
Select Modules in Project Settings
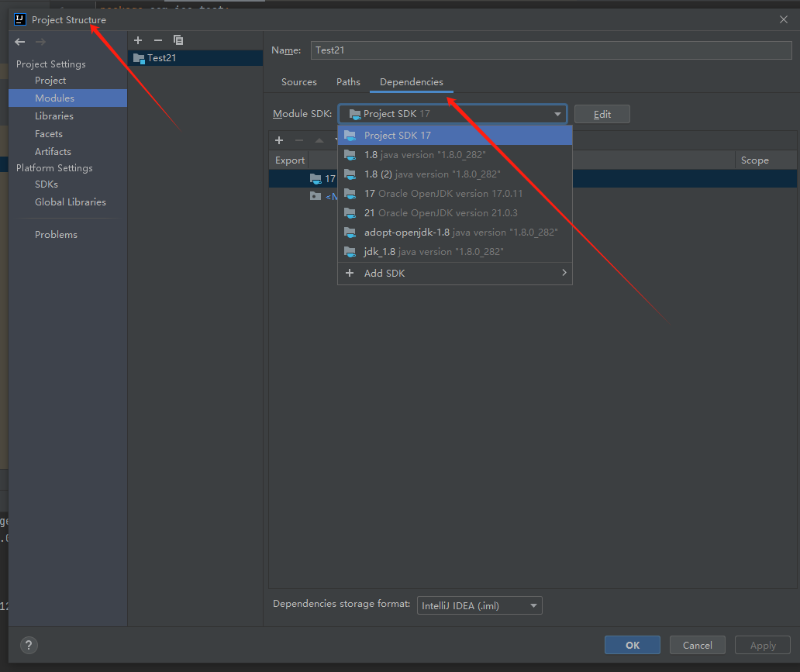(x=68, y=98)
